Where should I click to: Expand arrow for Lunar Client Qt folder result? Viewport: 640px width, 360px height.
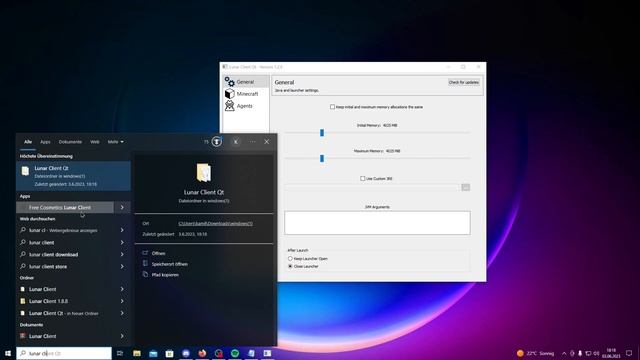tap(122, 313)
